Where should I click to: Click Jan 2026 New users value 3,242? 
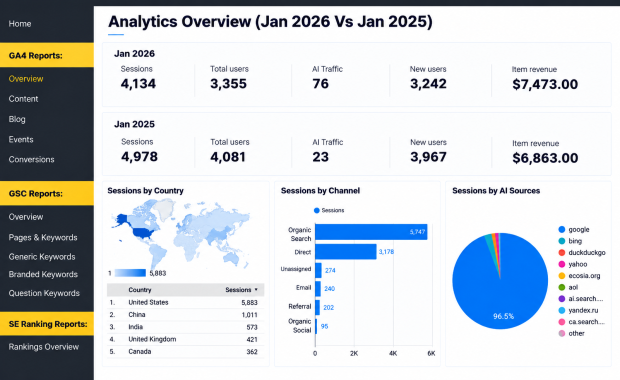(x=428, y=84)
